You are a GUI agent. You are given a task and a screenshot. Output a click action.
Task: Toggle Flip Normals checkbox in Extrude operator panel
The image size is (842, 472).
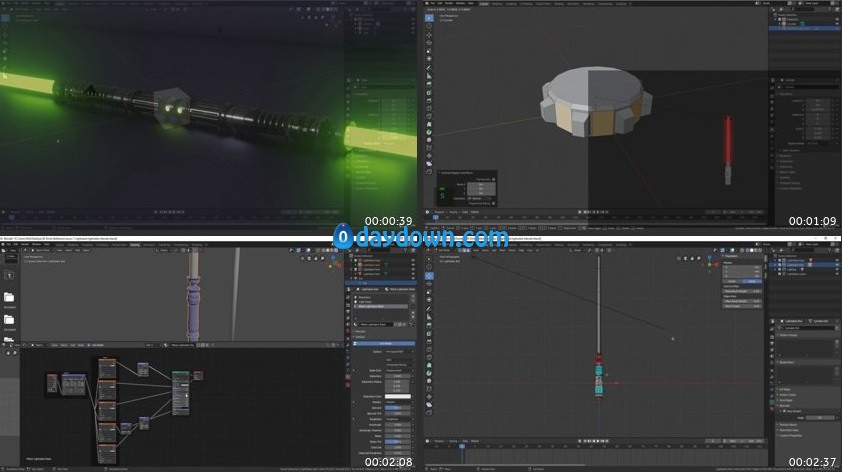pos(493,179)
